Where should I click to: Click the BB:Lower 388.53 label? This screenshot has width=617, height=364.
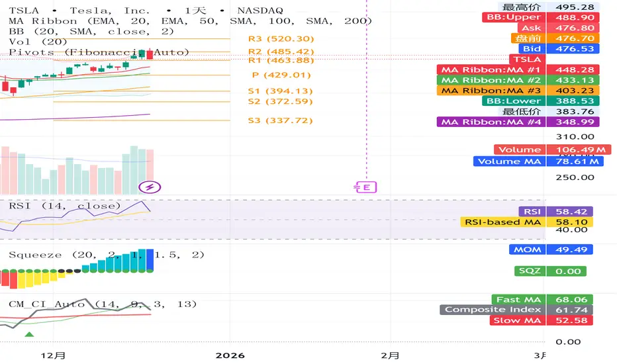point(541,101)
